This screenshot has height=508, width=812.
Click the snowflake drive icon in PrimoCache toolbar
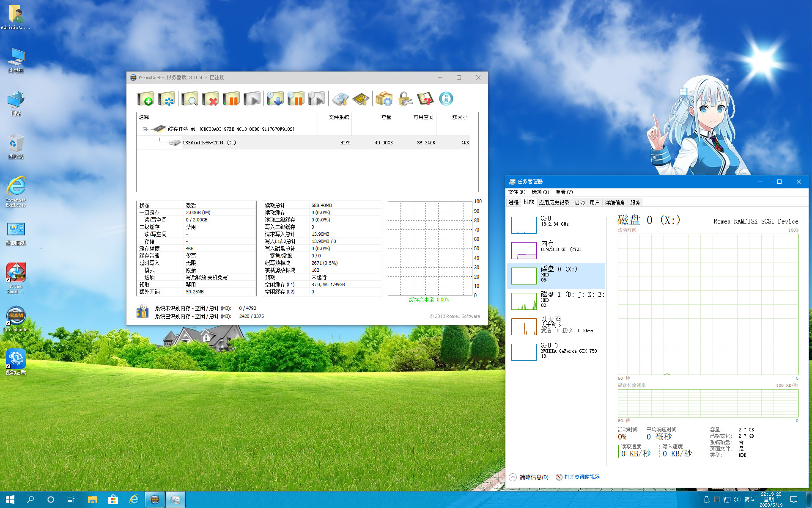click(167, 99)
